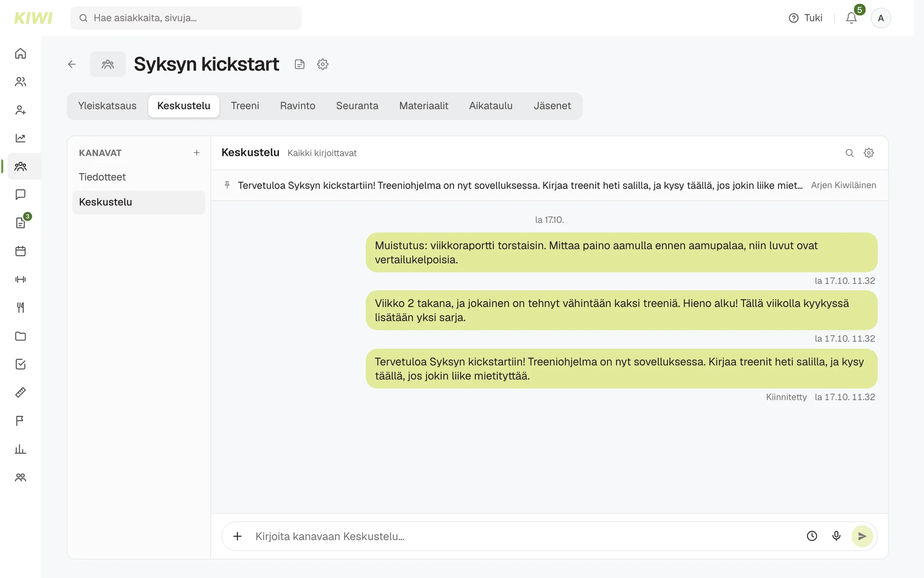
Task: Open the folder icon in sidebar
Action: 20,336
